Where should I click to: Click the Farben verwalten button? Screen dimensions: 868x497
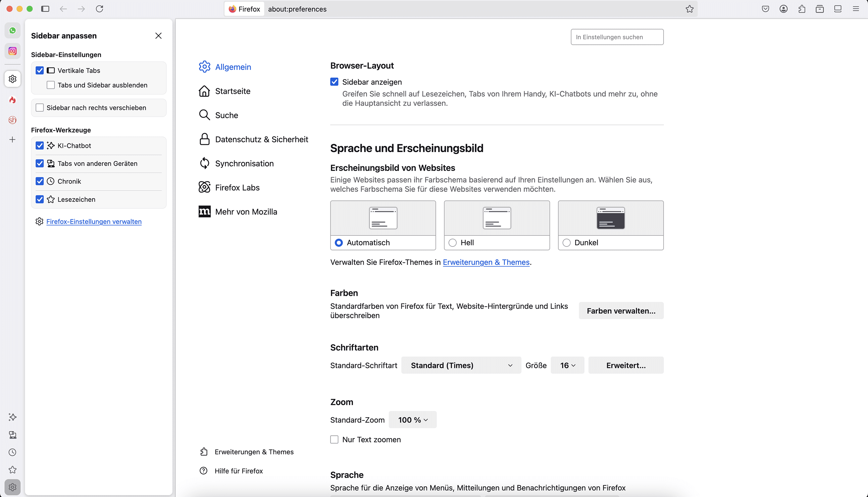(621, 311)
